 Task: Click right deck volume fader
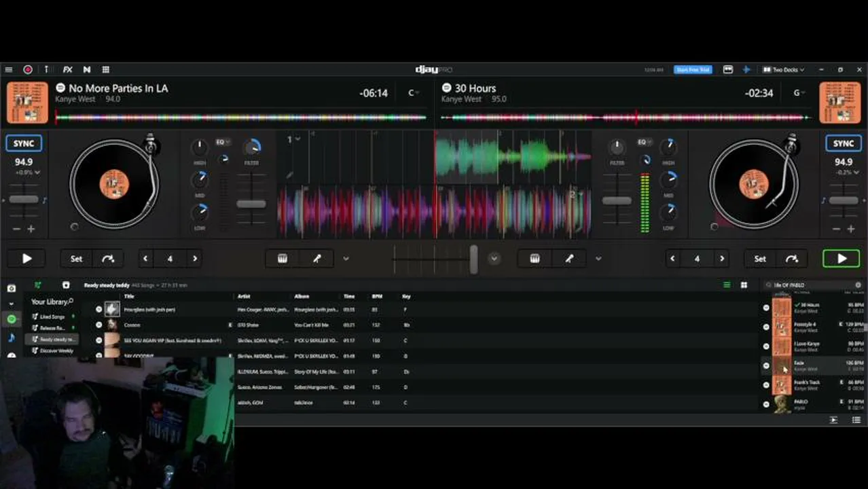[617, 201]
